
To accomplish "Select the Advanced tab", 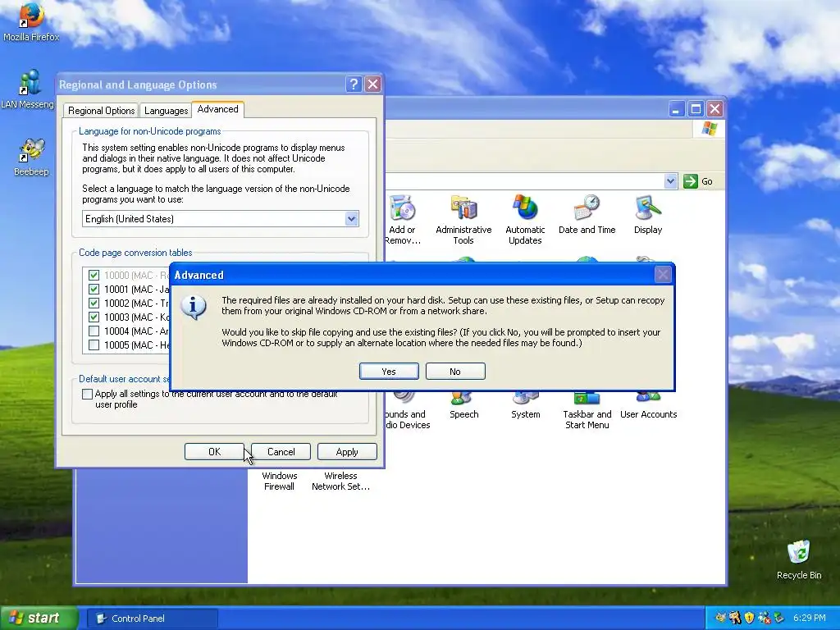I will (x=217, y=109).
